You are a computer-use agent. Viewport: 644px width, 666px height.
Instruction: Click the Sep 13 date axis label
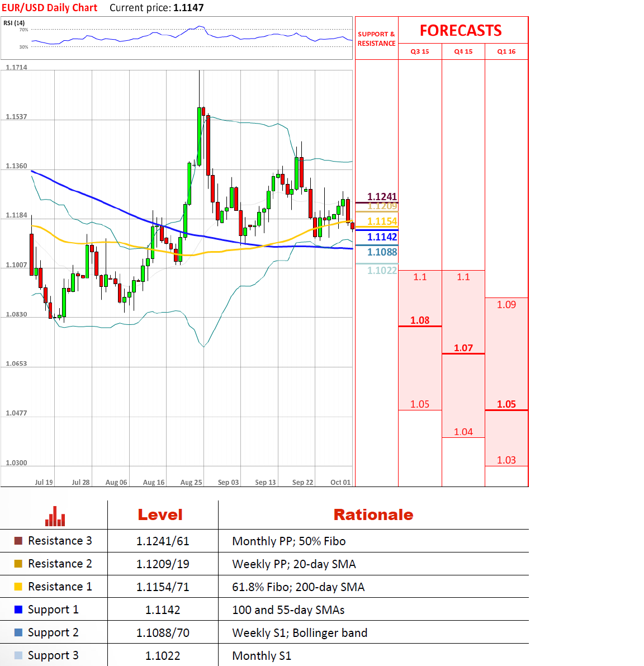[x=266, y=482]
